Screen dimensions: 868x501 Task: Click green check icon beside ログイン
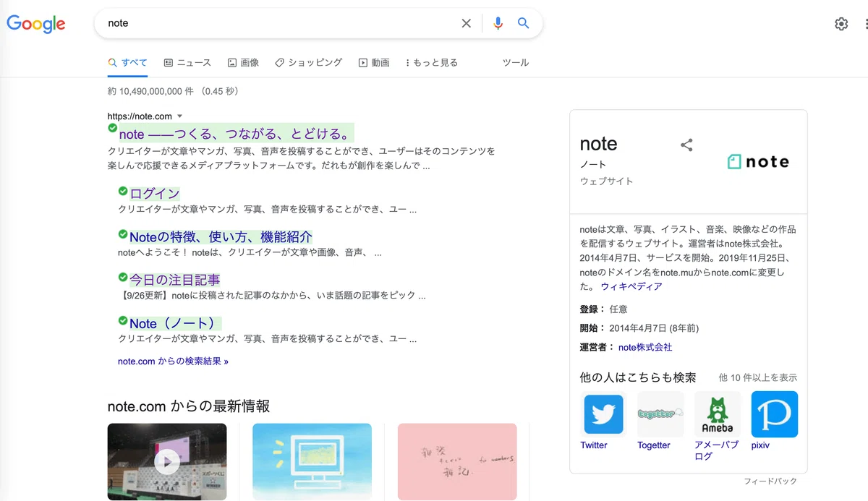click(x=123, y=191)
